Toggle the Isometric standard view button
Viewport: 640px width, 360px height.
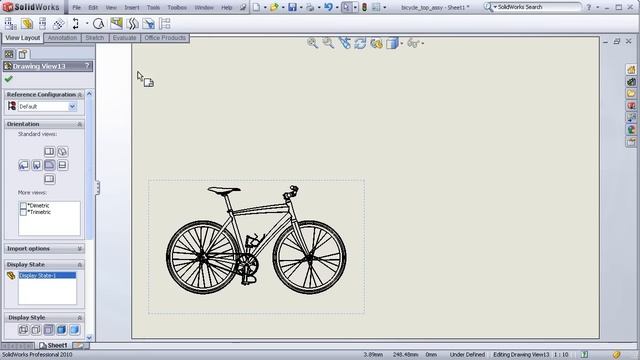click(62, 151)
